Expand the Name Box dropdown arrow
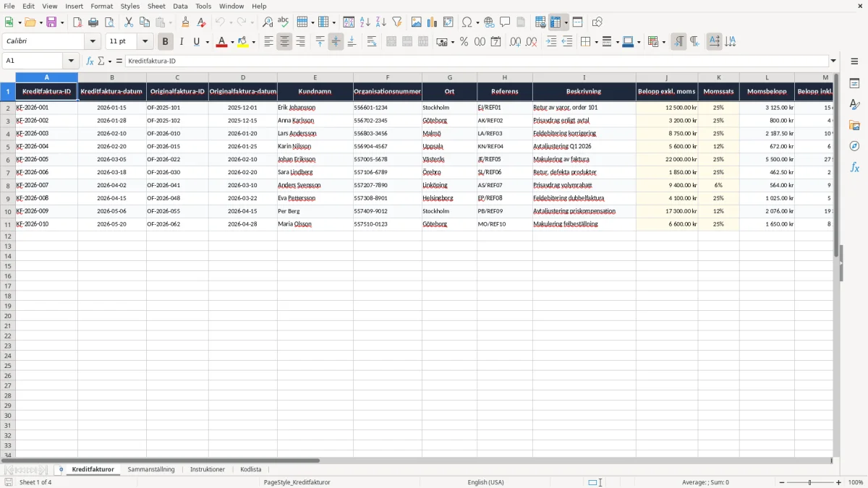Image resolution: width=868 pixels, height=488 pixels. pos(71,61)
